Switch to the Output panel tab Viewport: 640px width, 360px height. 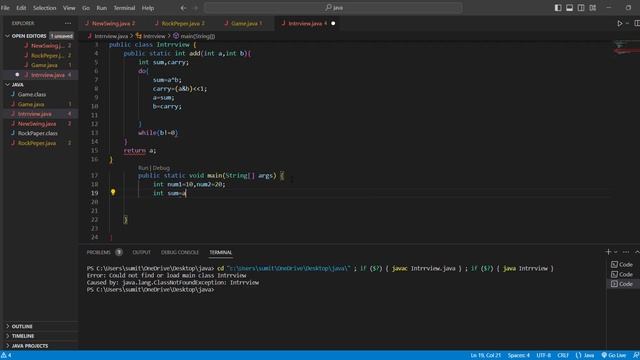tap(142, 253)
